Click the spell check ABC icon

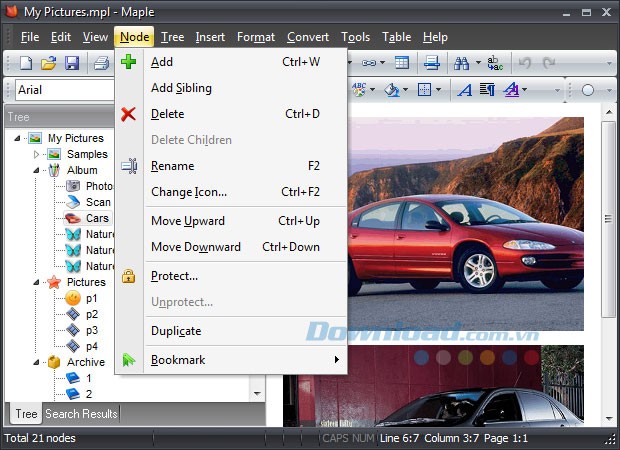point(360,90)
